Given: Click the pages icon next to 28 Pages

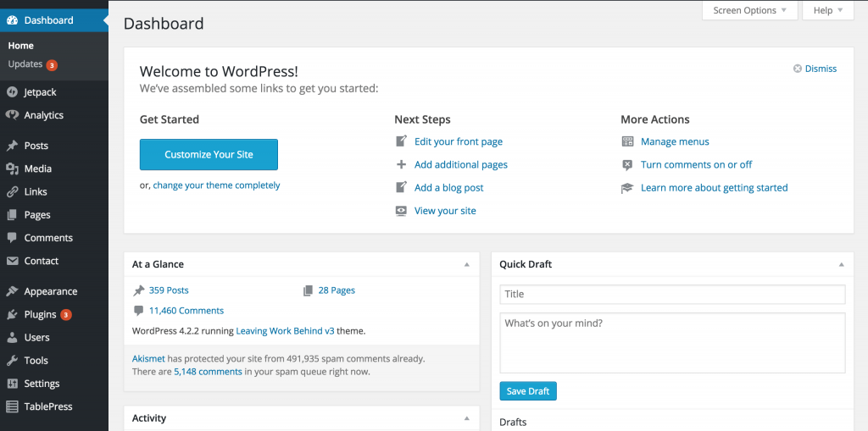Looking at the screenshot, I should pyautogui.click(x=309, y=290).
